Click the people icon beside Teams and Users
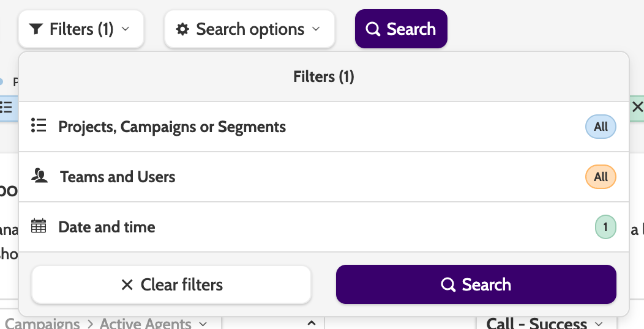 point(40,177)
